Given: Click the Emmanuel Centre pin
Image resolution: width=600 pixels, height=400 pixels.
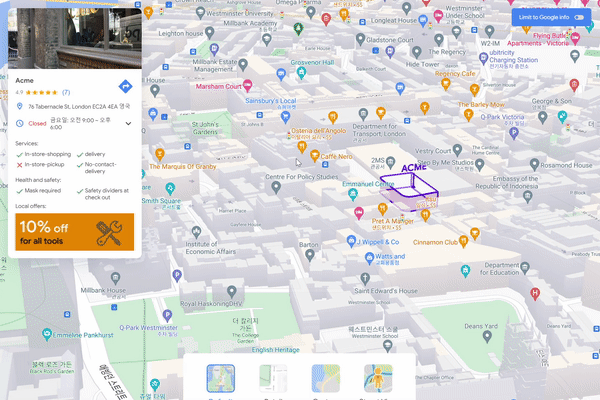Looking at the screenshot, I should 353,194.
